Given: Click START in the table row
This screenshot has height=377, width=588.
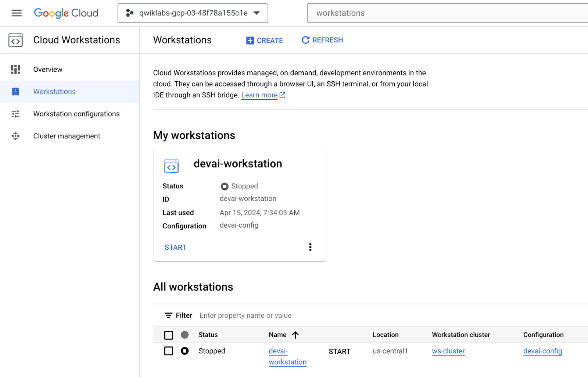Looking at the screenshot, I should 340,352.
